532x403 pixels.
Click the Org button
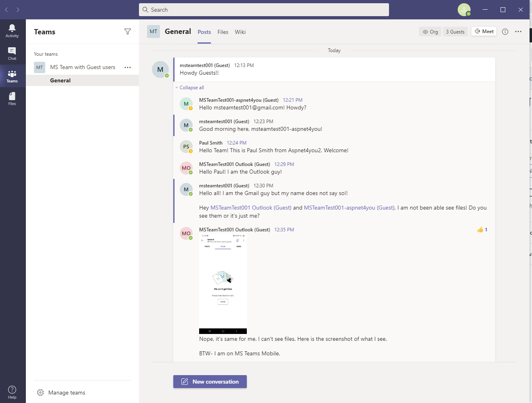(x=430, y=31)
